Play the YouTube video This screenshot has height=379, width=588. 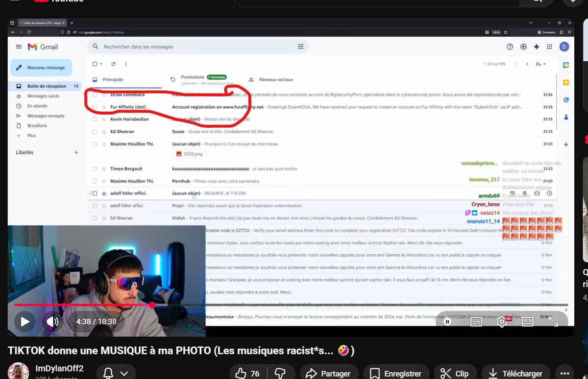click(25, 322)
